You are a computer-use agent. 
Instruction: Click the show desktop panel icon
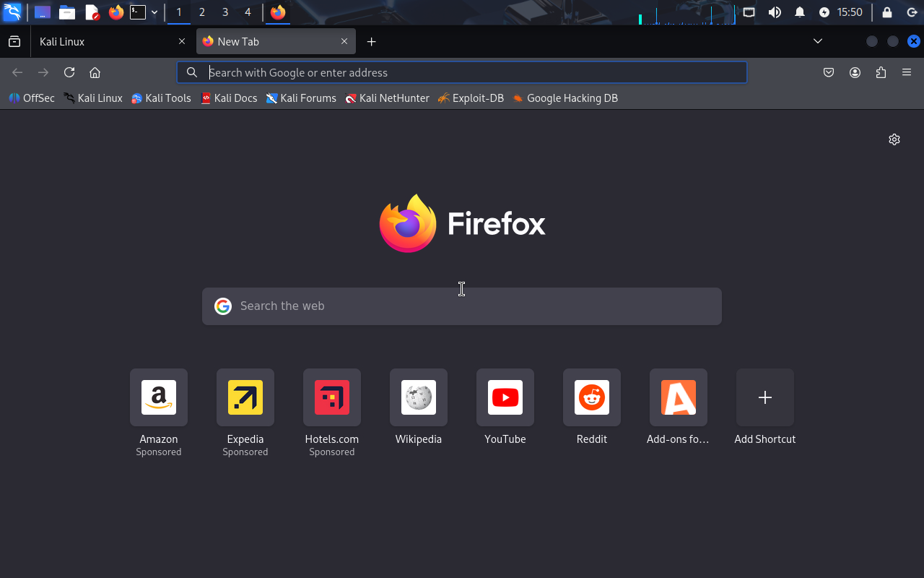pyautogui.click(x=43, y=12)
